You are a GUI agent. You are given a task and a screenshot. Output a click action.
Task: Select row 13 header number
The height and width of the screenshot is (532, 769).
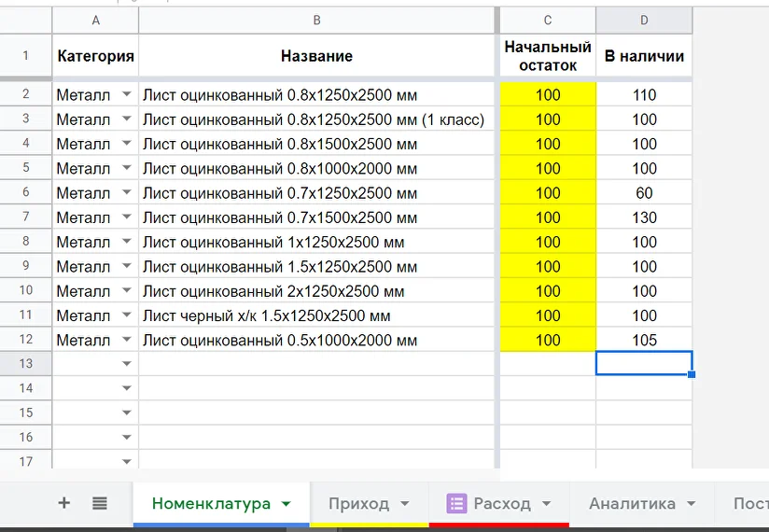(x=25, y=363)
